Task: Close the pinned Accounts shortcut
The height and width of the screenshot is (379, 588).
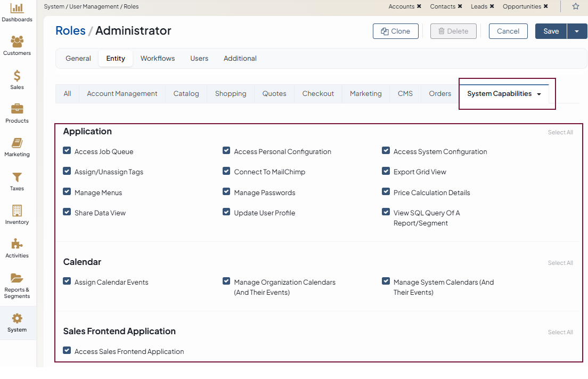Action: [419, 6]
